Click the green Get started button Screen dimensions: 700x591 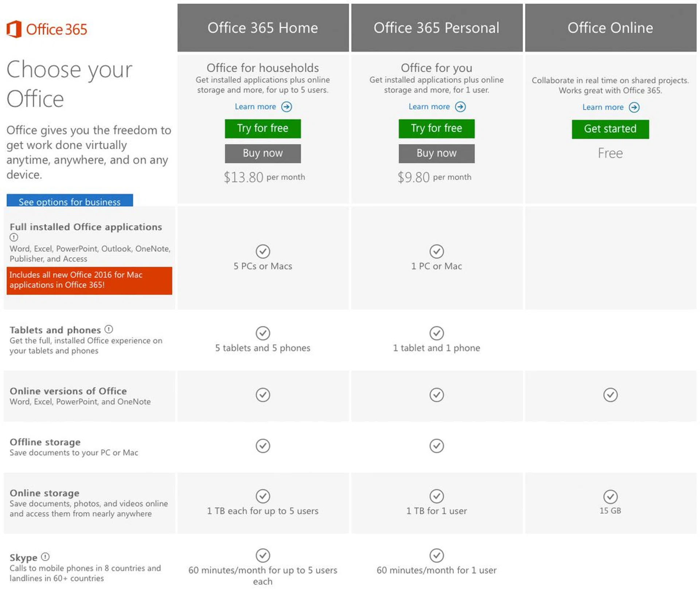pos(610,129)
